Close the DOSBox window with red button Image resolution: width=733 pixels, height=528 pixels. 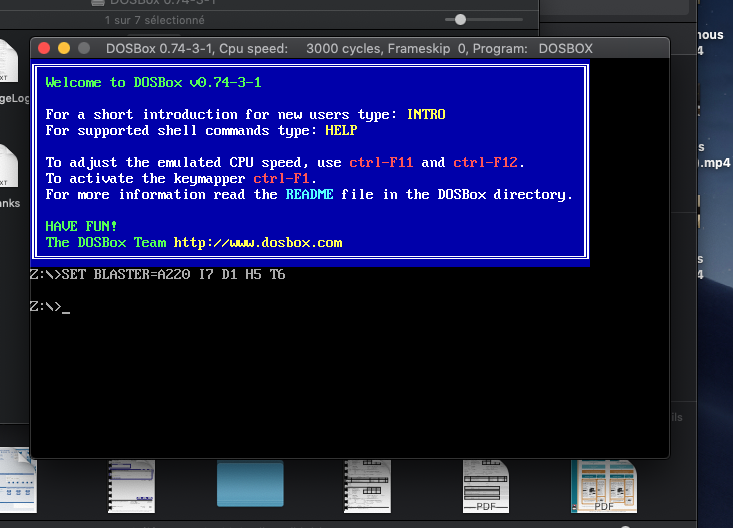tap(44, 48)
